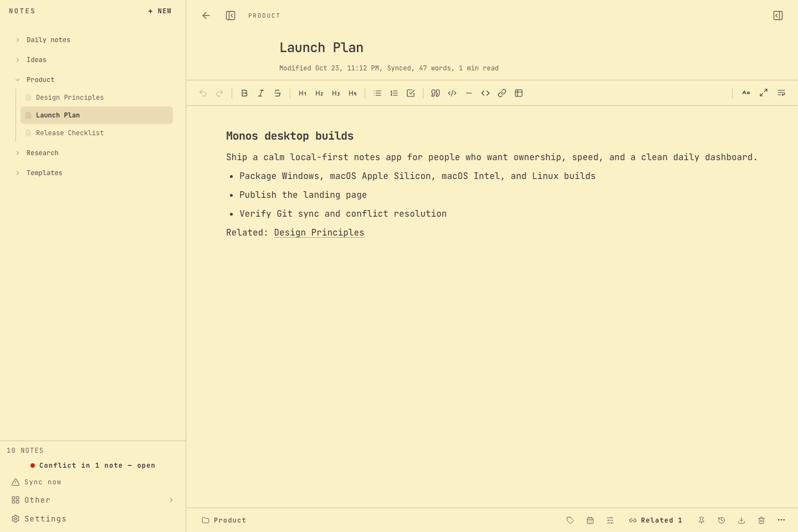Expand the Other section

[x=93, y=500]
